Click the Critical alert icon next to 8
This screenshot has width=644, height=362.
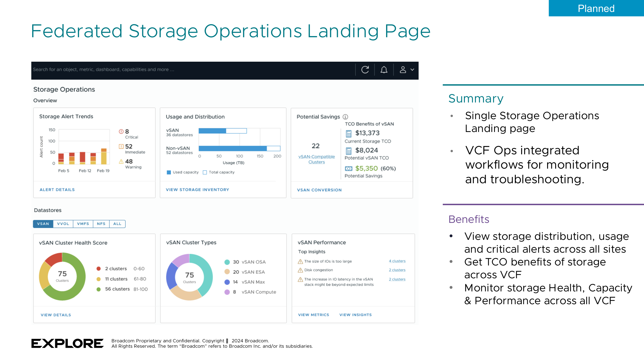pyautogui.click(x=121, y=131)
